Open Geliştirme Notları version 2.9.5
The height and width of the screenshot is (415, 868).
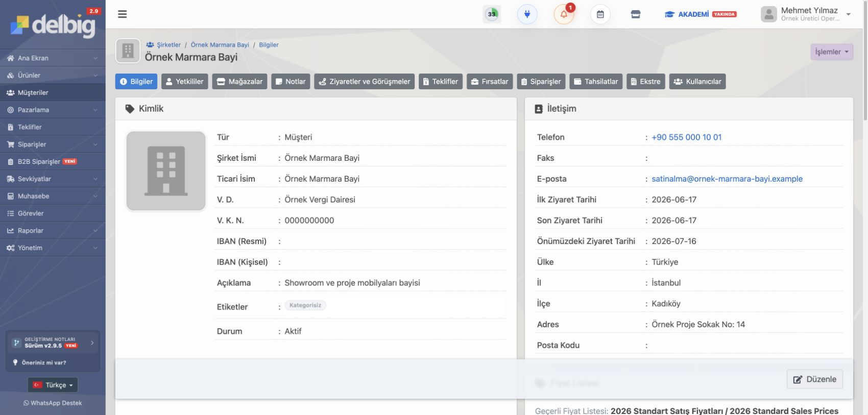[x=53, y=343]
